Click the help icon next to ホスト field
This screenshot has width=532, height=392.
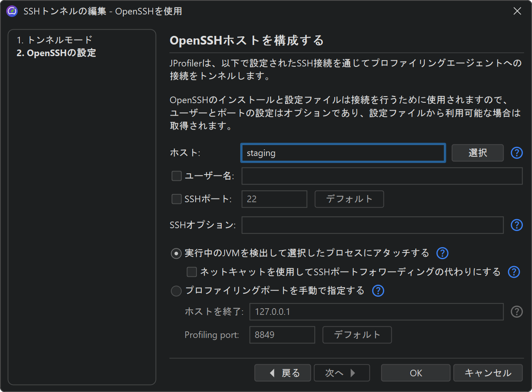click(517, 153)
